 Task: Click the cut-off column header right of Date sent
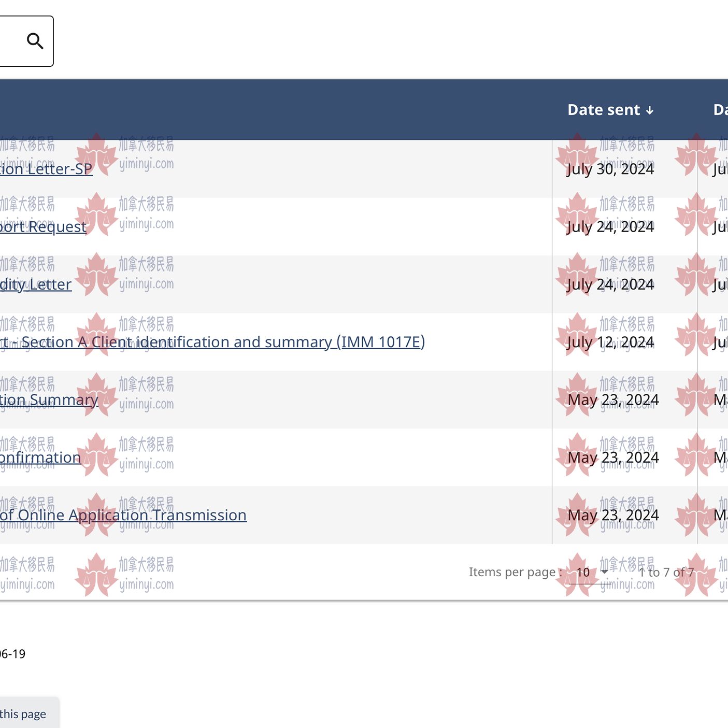tap(720, 110)
